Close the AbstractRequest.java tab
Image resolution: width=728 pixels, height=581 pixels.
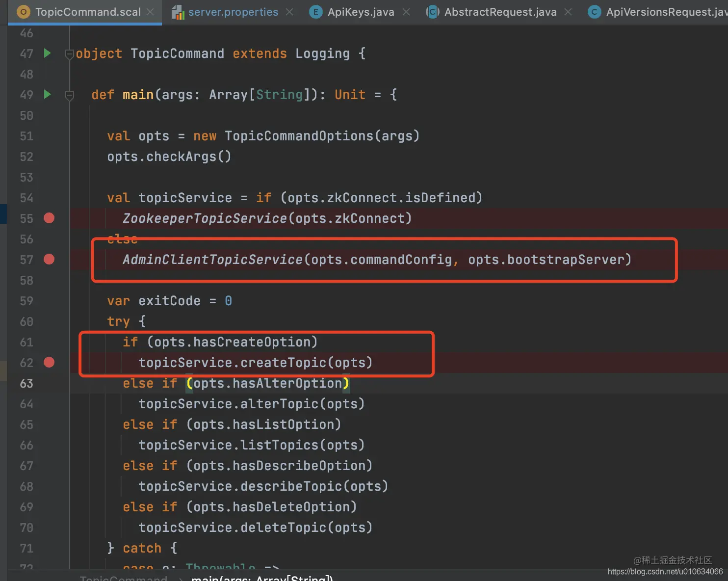[568, 12]
